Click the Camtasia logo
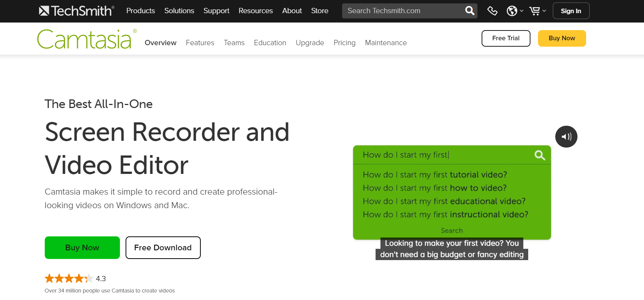 tap(85, 40)
